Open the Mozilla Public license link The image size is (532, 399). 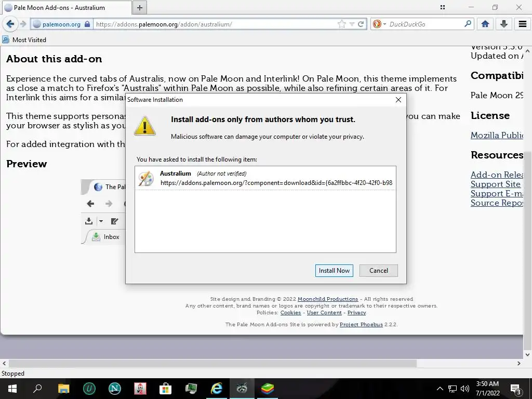coord(497,135)
